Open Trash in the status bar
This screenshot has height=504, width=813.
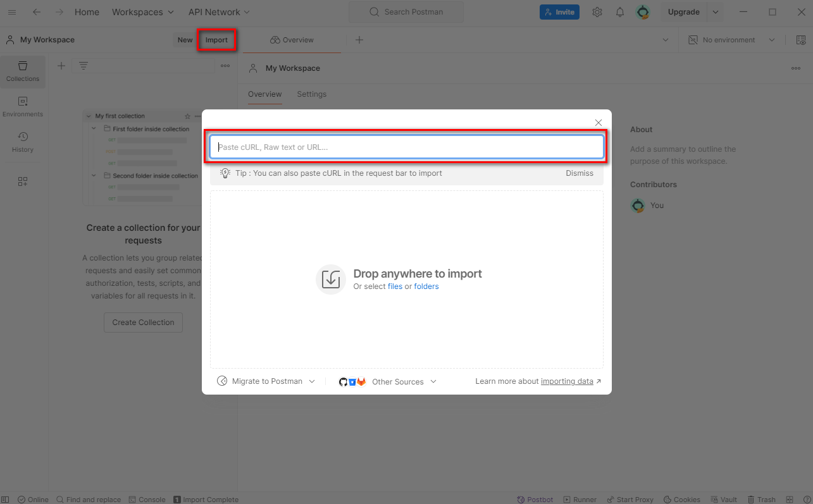762,499
